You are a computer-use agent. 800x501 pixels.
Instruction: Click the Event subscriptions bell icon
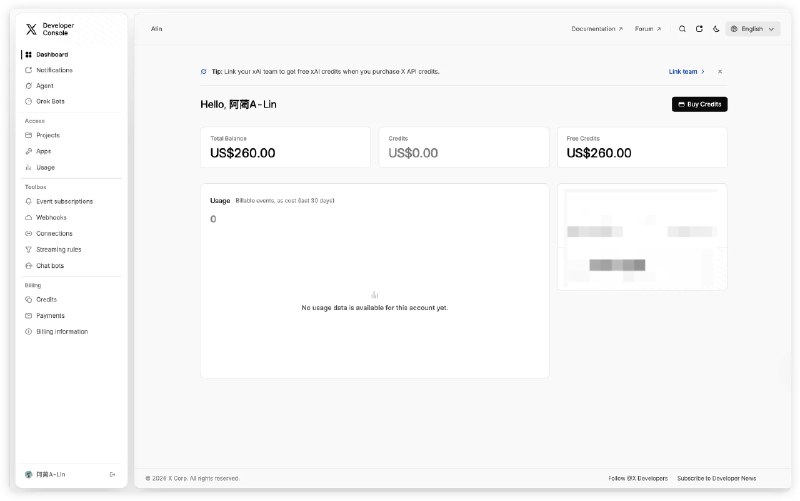coord(29,202)
